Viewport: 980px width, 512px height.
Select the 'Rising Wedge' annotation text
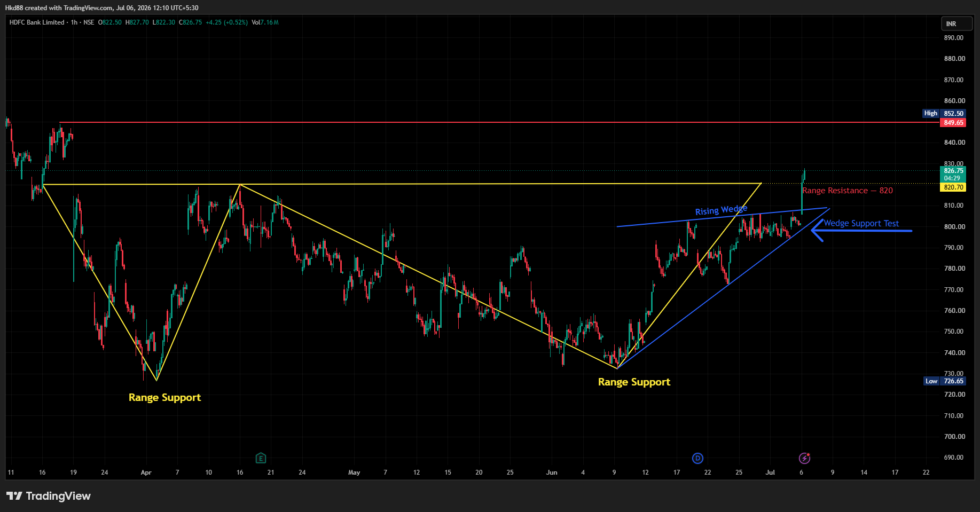point(721,210)
